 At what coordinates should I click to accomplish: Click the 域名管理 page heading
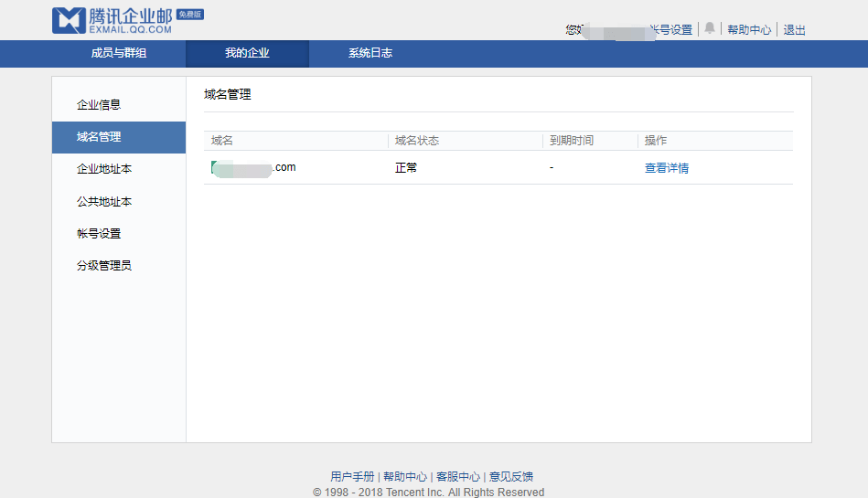(228, 95)
